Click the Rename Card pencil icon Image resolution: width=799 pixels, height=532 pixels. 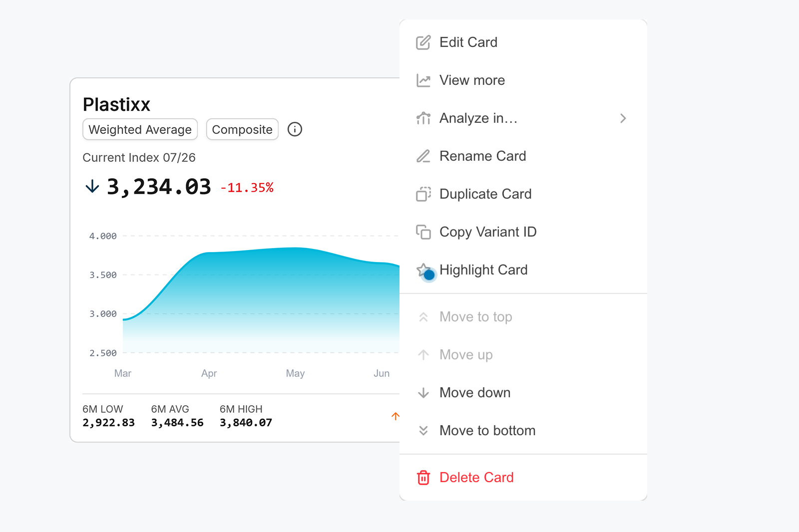click(423, 156)
